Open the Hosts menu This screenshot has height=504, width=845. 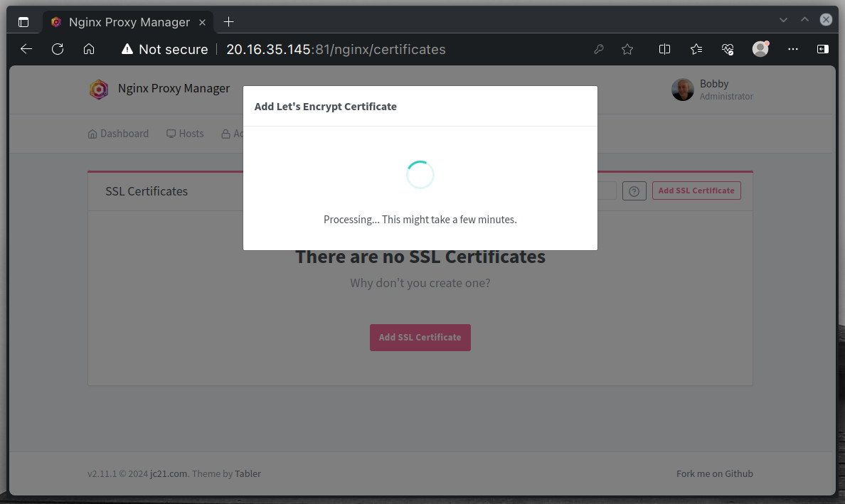(185, 134)
